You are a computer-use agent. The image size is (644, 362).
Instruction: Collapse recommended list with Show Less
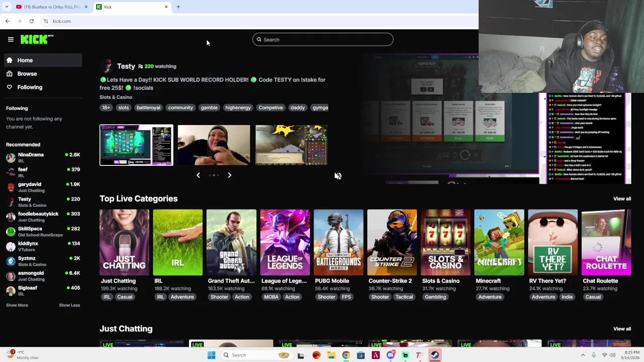point(69,305)
